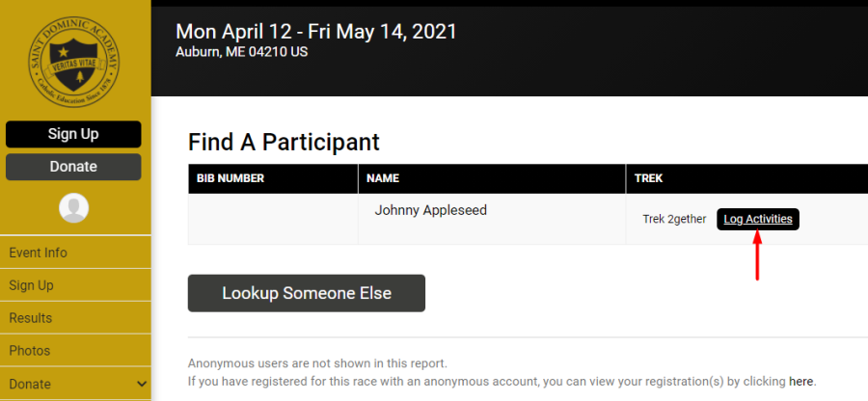Click the BIB NUMBER column header
The height and width of the screenshot is (401, 868).
(231, 178)
